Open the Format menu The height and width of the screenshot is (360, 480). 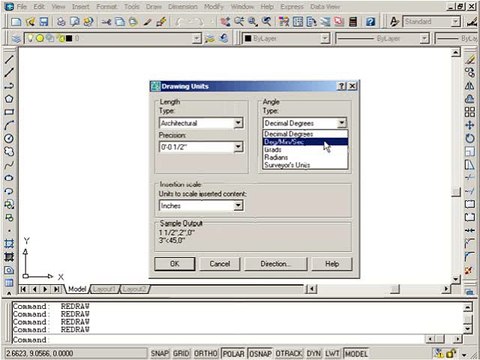[x=107, y=6]
